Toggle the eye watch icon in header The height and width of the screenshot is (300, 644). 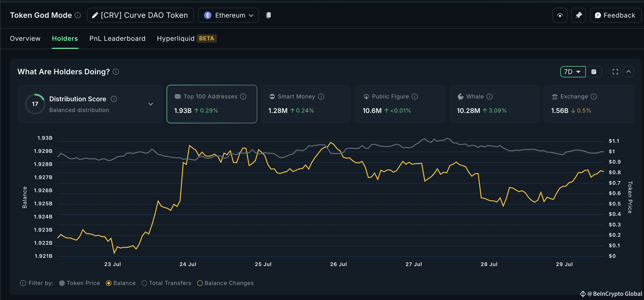click(560, 15)
